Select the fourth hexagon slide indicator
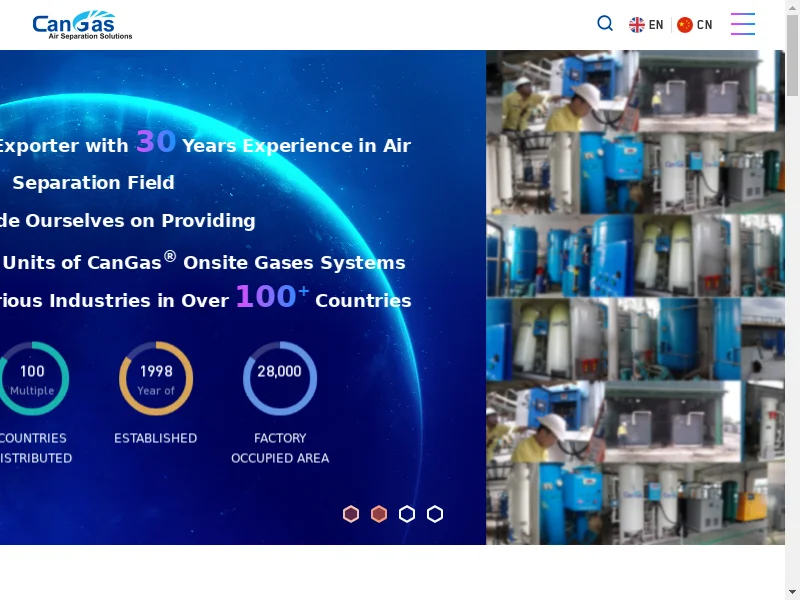The image size is (800, 600). click(435, 514)
